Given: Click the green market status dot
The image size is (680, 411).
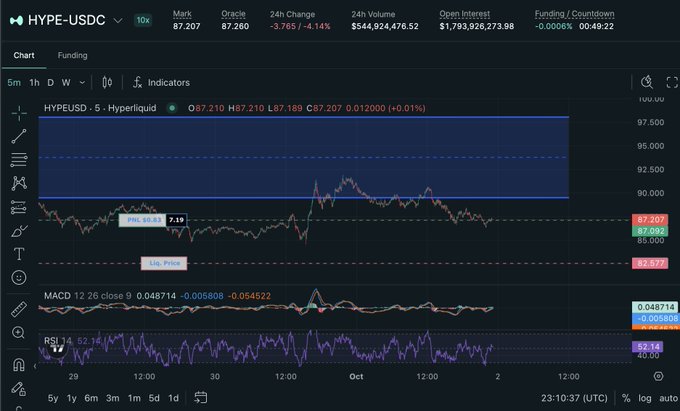Looking at the screenshot, I should tap(172, 108).
